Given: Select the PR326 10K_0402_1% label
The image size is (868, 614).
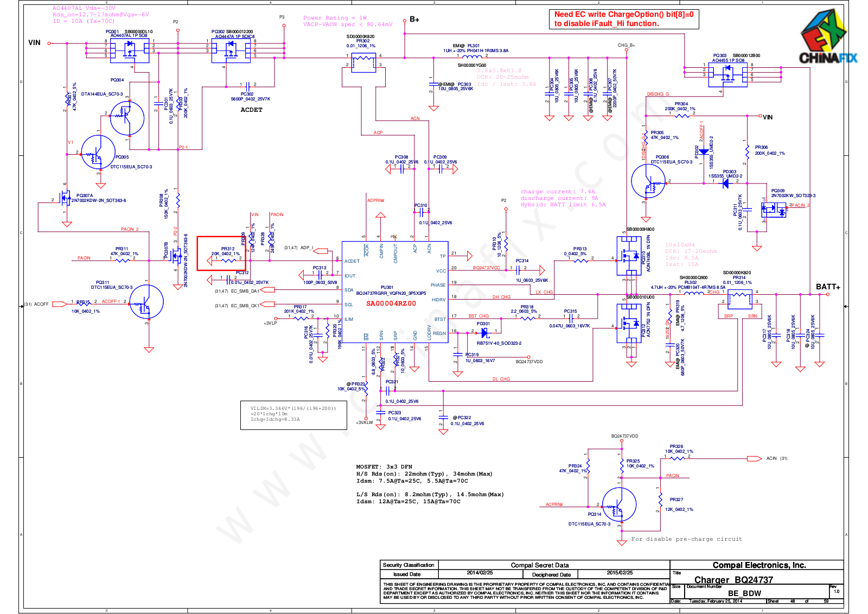Looking at the screenshot, I should click(x=679, y=449).
